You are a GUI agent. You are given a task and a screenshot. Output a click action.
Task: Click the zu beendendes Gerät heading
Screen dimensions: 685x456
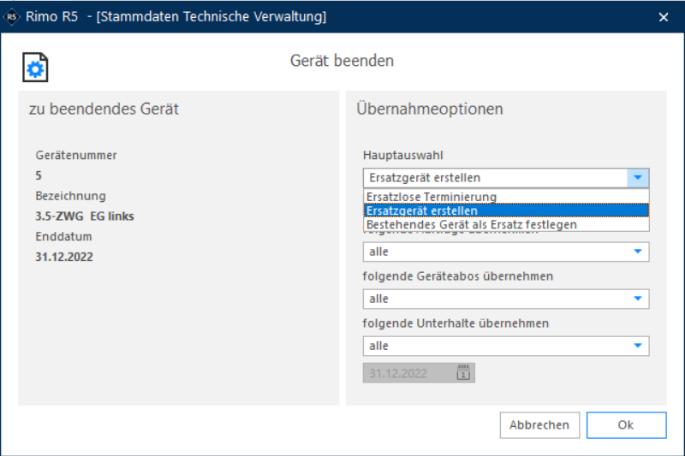[104, 109]
